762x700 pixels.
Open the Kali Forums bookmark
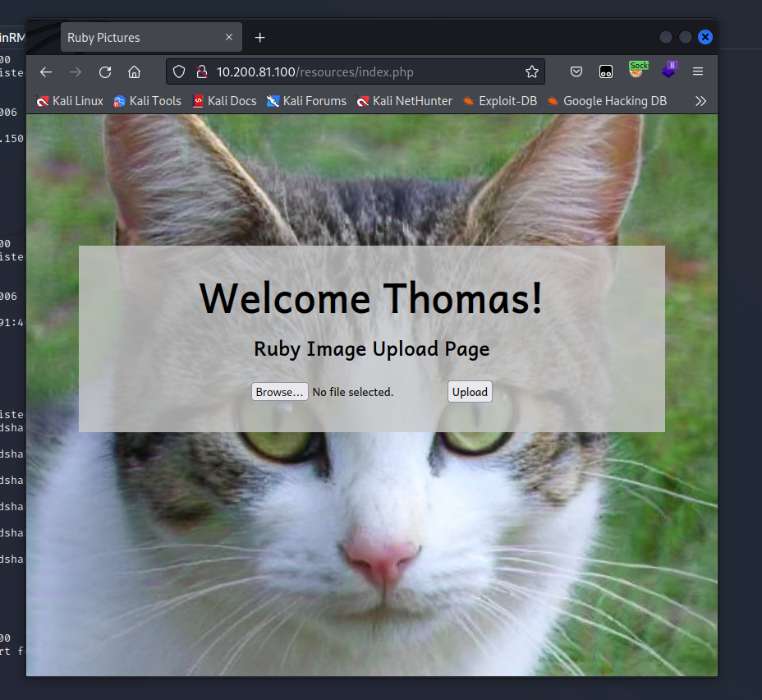pos(306,101)
